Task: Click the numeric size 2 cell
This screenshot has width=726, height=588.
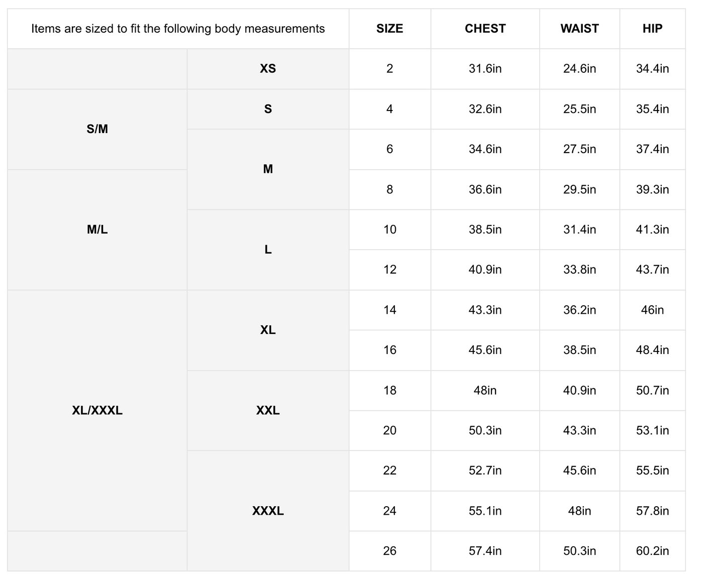Action: [x=389, y=69]
